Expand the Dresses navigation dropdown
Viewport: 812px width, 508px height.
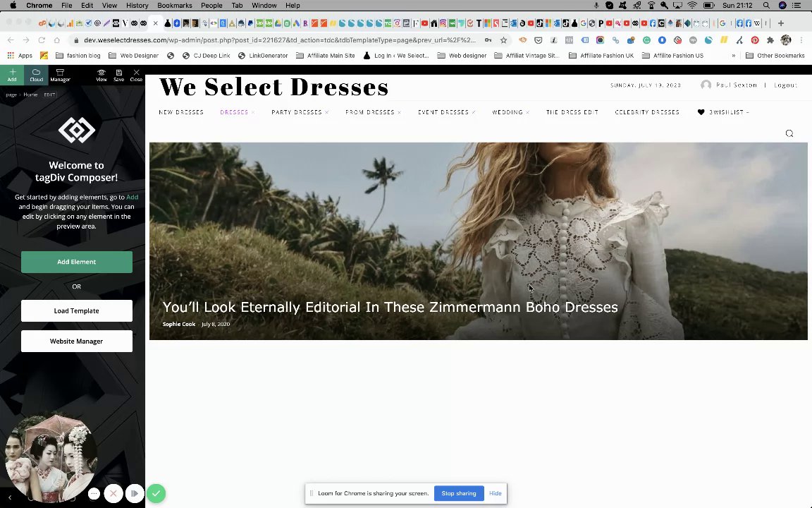click(x=237, y=112)
